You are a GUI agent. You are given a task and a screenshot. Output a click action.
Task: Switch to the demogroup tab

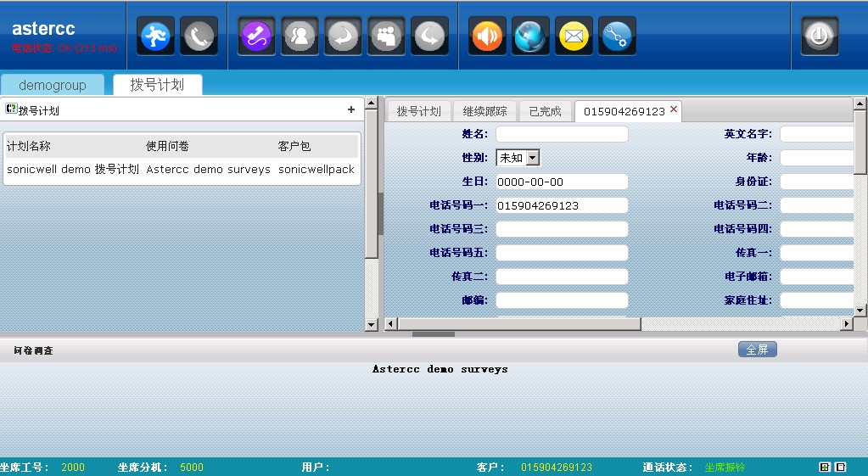pyautogui.click(x=53, y=85)
